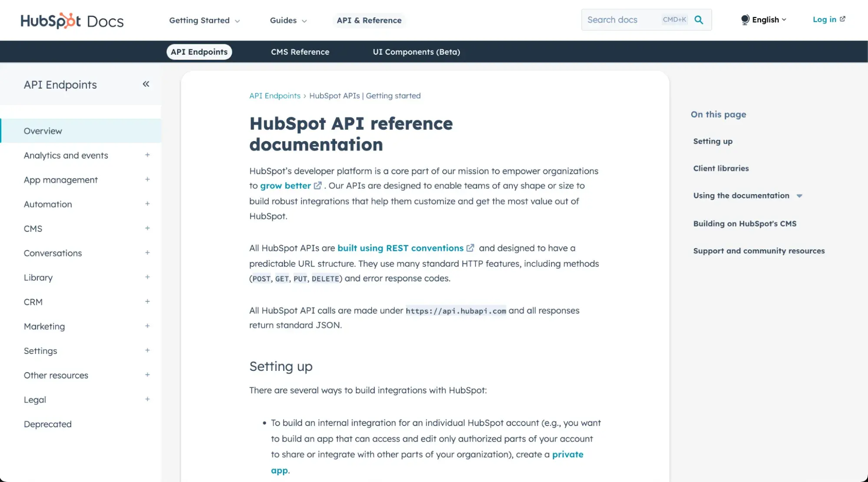The height and width of the screenshot is (482, 868).
Task: Open Legal in the sidebar
Action: coord(35,399)
